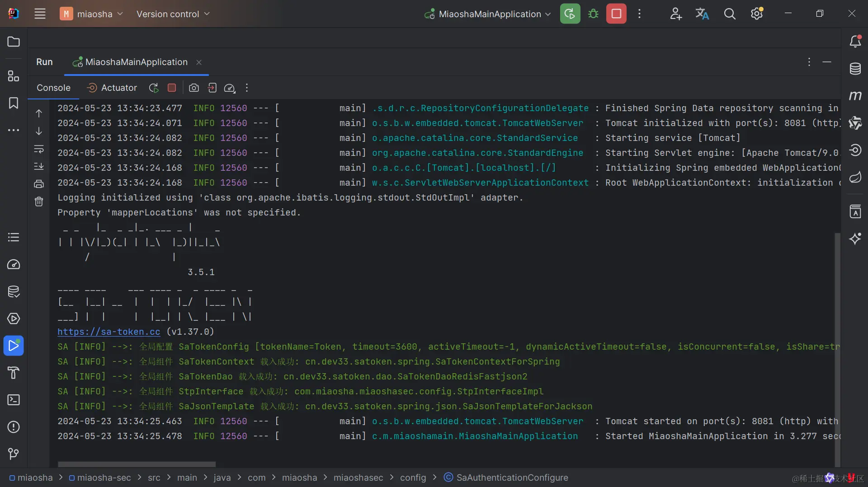The height and width of the screenshot is (487, 868).
Task: Capture a thread dump with the camera icon
Action: [x=194, y=88]
